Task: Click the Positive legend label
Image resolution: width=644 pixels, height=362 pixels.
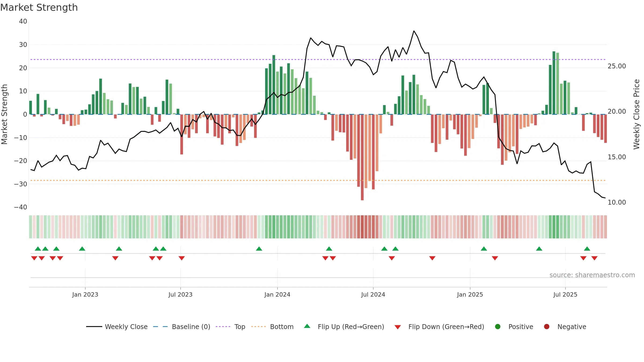Action: coord(521,327)
